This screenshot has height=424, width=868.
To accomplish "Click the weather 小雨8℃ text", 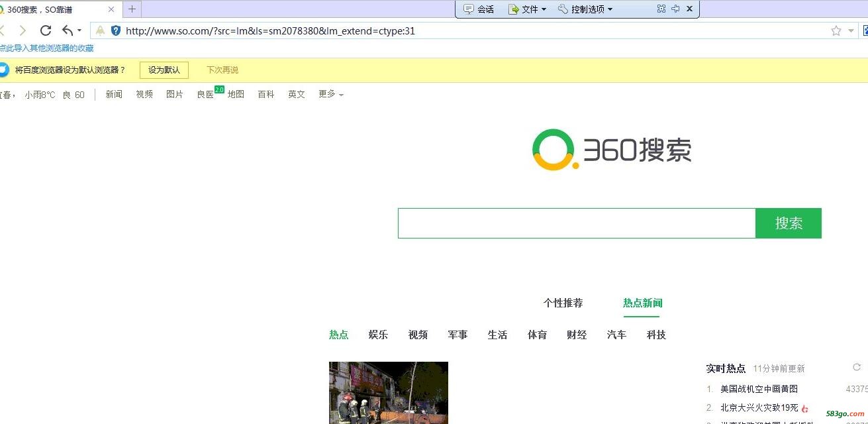I will pyautogui.click(x=40, y=95).
